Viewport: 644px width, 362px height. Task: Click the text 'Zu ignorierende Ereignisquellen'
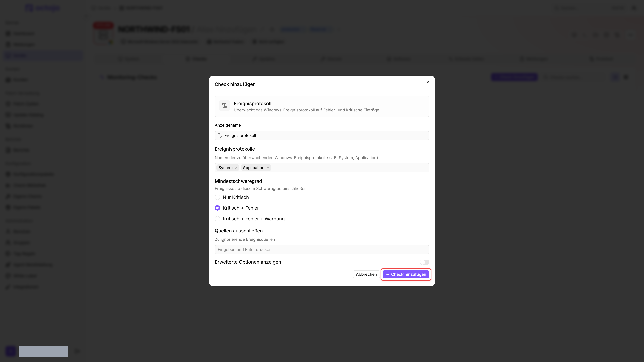[245, 239]
